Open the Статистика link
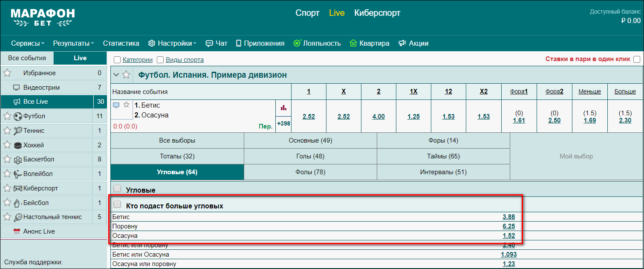644x269 pixels. (121, 43)
